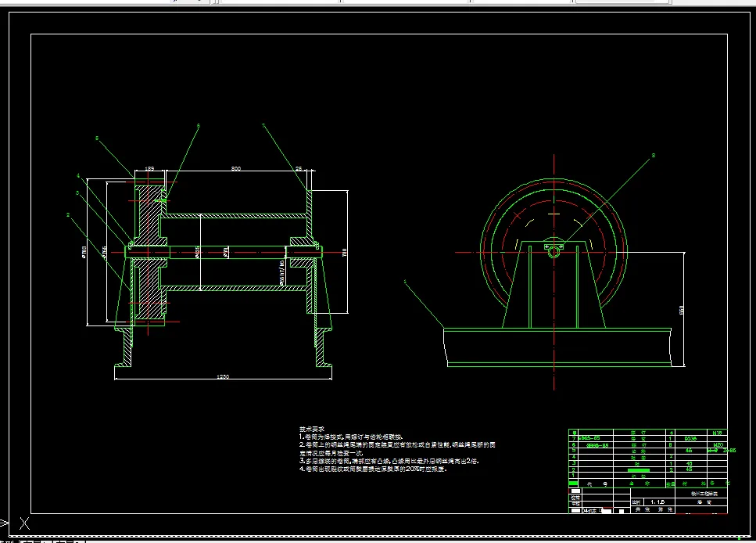Image resolution: width=756 pixels, height=543 pixels.
Task: Select the Ø783 diameter dimension text
Action: 84,252
